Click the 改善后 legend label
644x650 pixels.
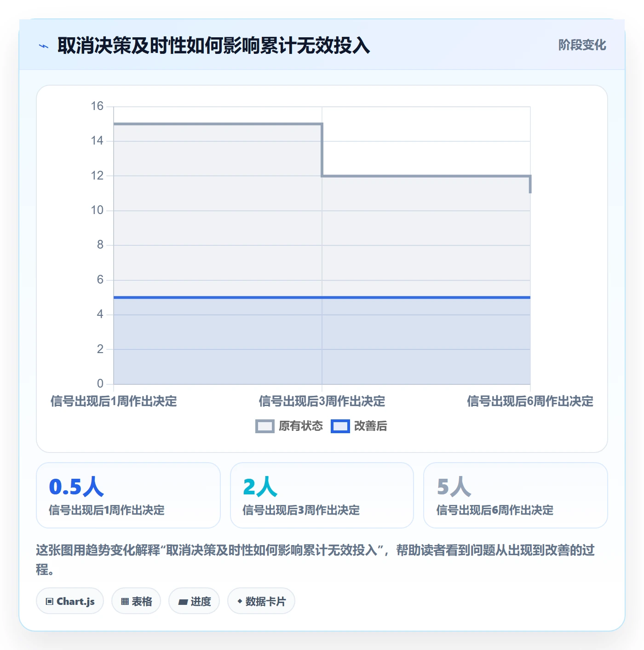tap(370, 426)
